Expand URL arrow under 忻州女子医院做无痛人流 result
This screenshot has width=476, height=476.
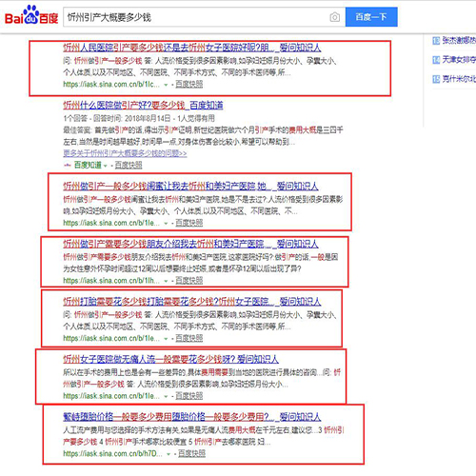tap(166, 396)
